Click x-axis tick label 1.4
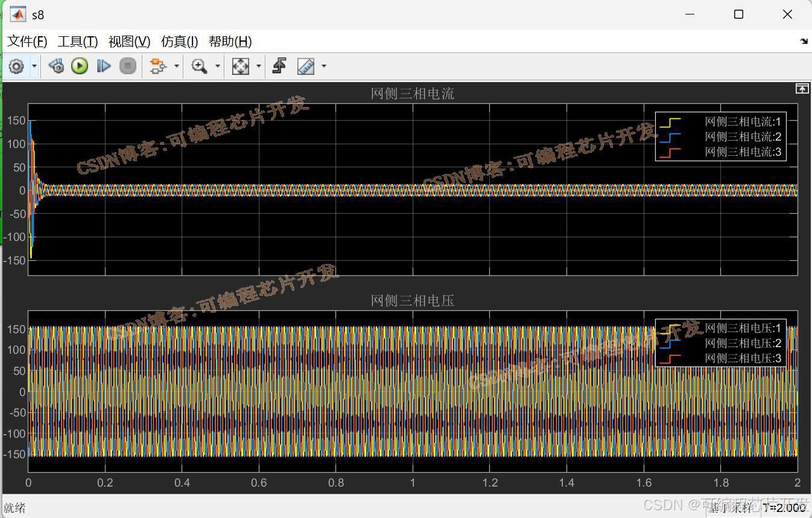812x518 pixels. 566,483
